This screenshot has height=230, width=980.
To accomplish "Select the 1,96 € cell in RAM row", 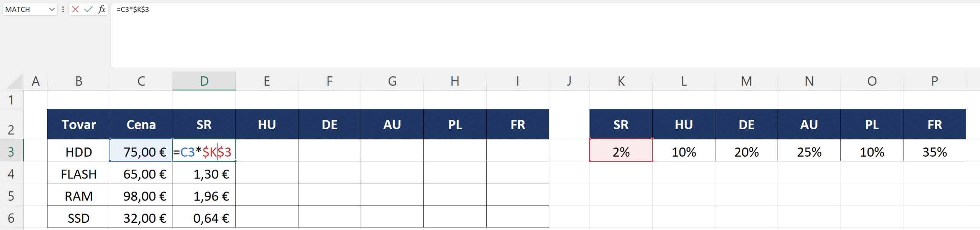I will (204, 196).
